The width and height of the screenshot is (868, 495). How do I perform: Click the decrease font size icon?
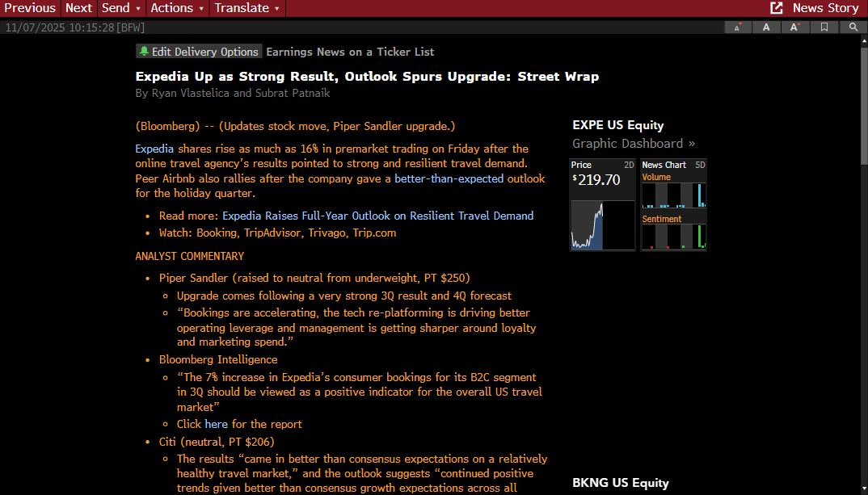click(737, 27)
